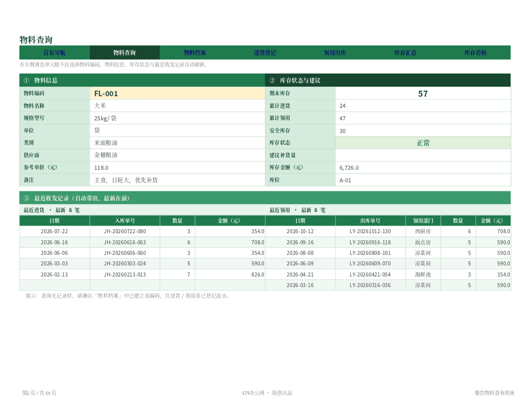532x411 pixels.
Task: Click the department cell 海鲜池
Action: coord(423,275)
